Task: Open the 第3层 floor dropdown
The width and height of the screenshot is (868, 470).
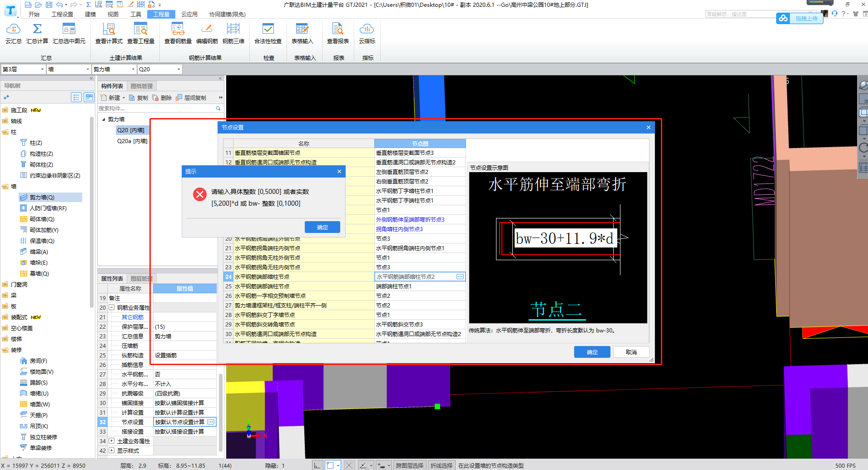Action: [43, 69]
